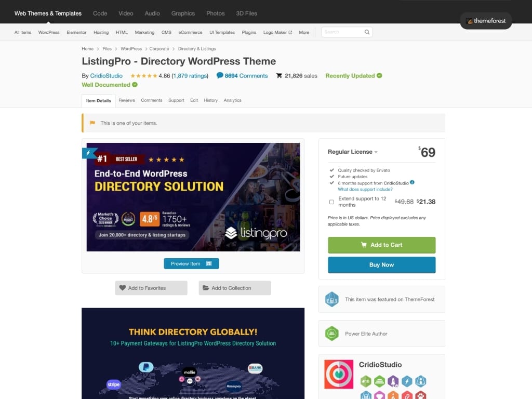Click the Preview Item button
The image size is (532, 399).
pyautogui.click(x=191, y=263)
